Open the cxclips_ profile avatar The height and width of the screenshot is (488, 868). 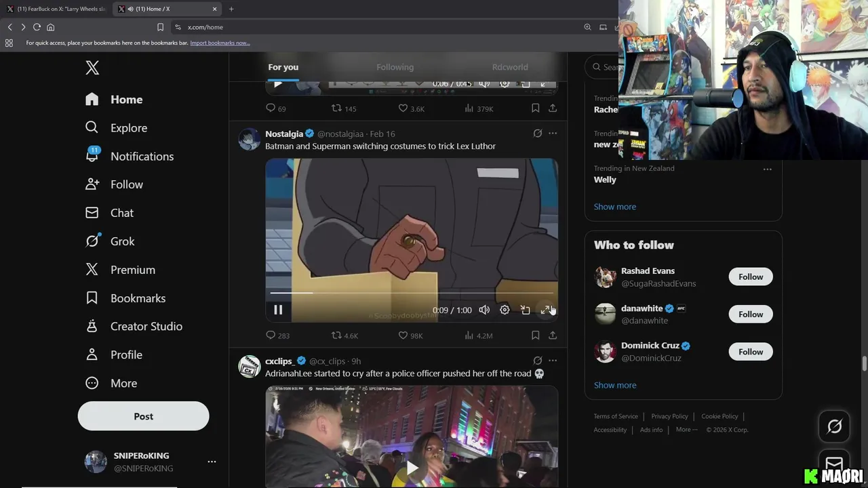[250, 366]
